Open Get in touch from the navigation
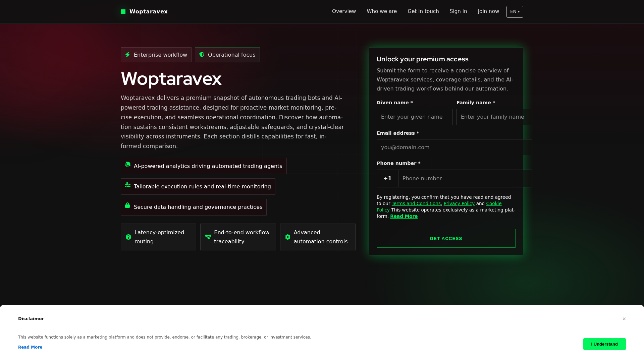644x362 pixels. click(x=423, y=11)
